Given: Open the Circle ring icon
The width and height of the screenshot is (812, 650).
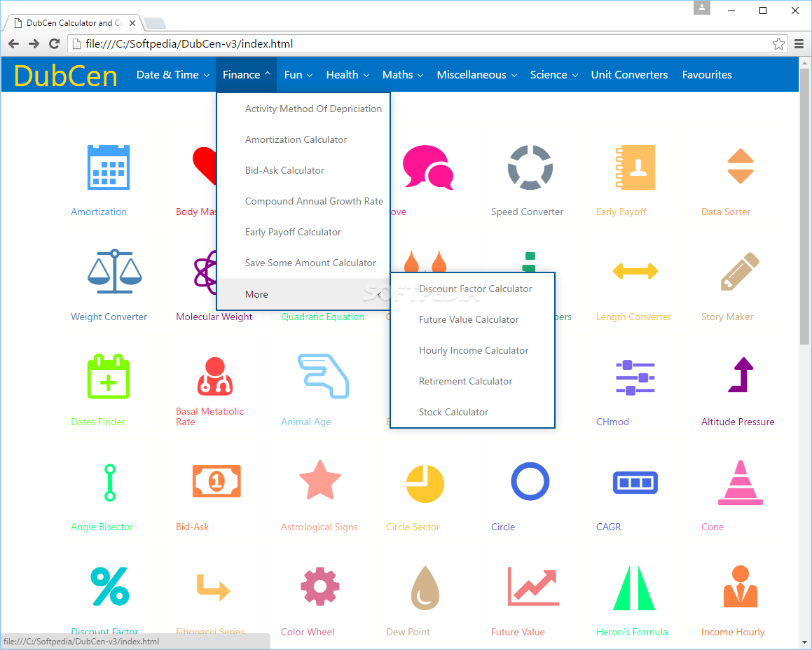Looking at the screenshot, I should 530,481.
